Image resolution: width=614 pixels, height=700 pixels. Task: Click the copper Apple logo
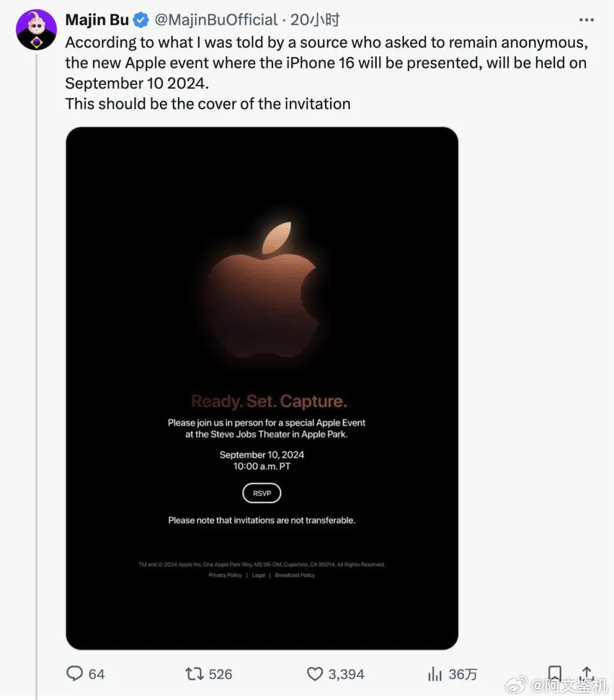click(263, 290)
